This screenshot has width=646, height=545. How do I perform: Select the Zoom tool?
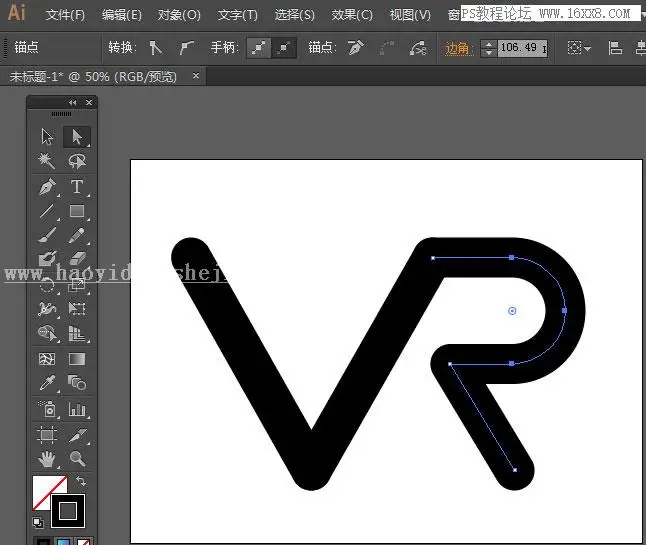[77, 458]
